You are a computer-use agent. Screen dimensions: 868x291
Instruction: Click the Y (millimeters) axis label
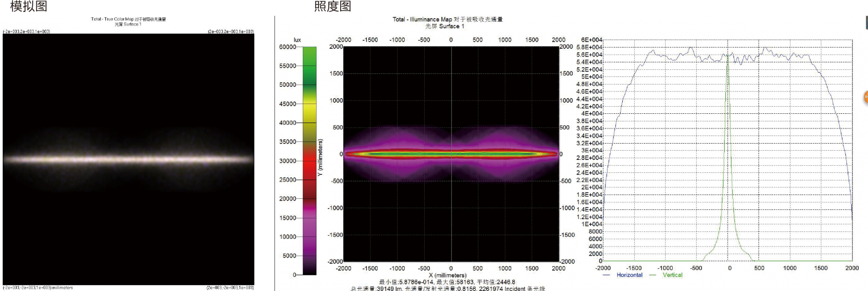[x=320, y=158]
